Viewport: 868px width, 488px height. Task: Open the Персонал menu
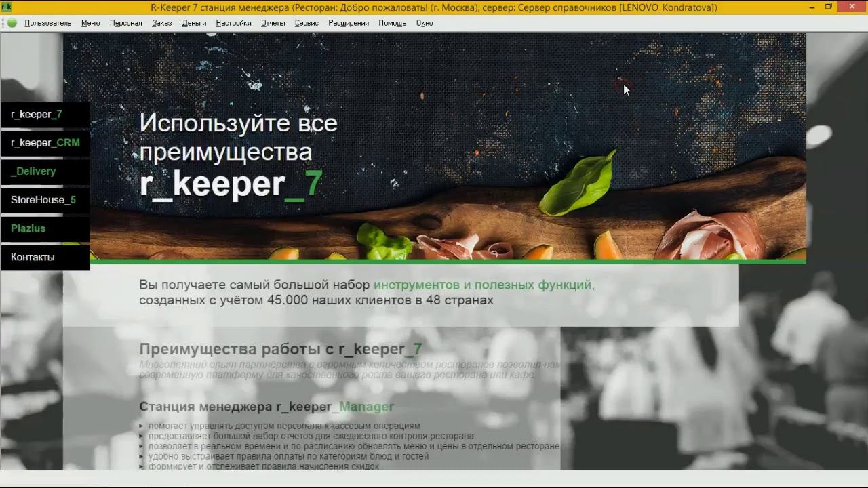pyautogui.click(x=126, y=23)
